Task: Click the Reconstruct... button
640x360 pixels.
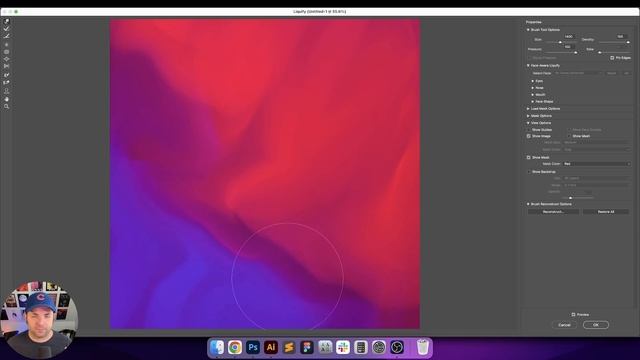Action: pyautogui.click(x=553, y=212)
